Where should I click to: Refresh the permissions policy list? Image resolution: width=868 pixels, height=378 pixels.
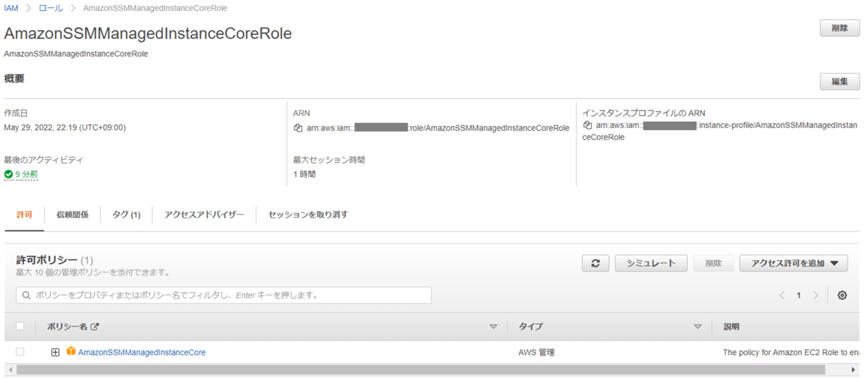pos(595,263)
